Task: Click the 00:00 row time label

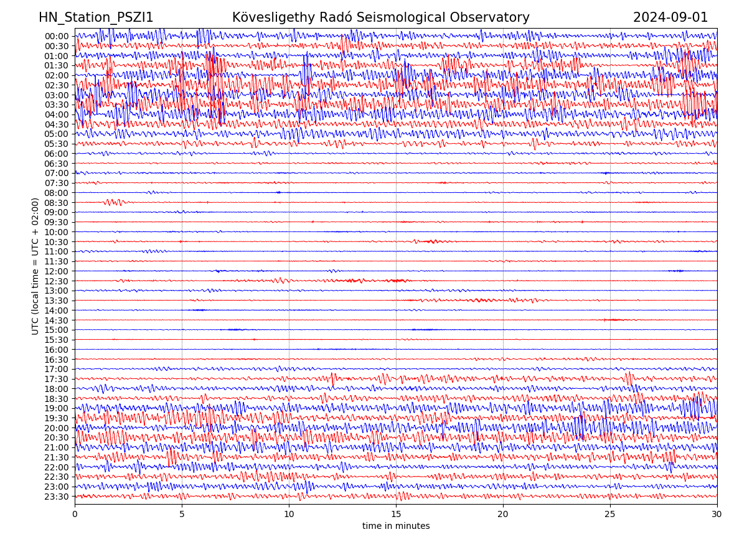Action: 57,36
